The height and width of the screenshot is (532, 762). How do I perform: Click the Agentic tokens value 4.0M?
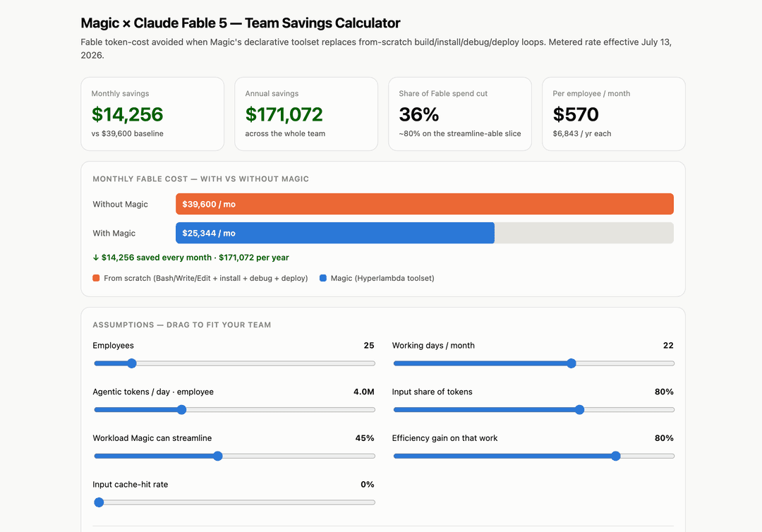(364, 392)
